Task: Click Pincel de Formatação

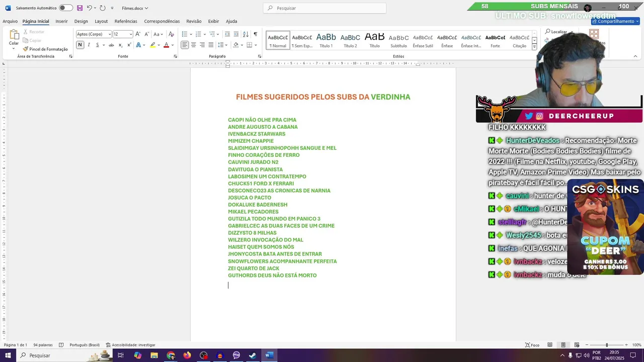Action: coord(45,49)
